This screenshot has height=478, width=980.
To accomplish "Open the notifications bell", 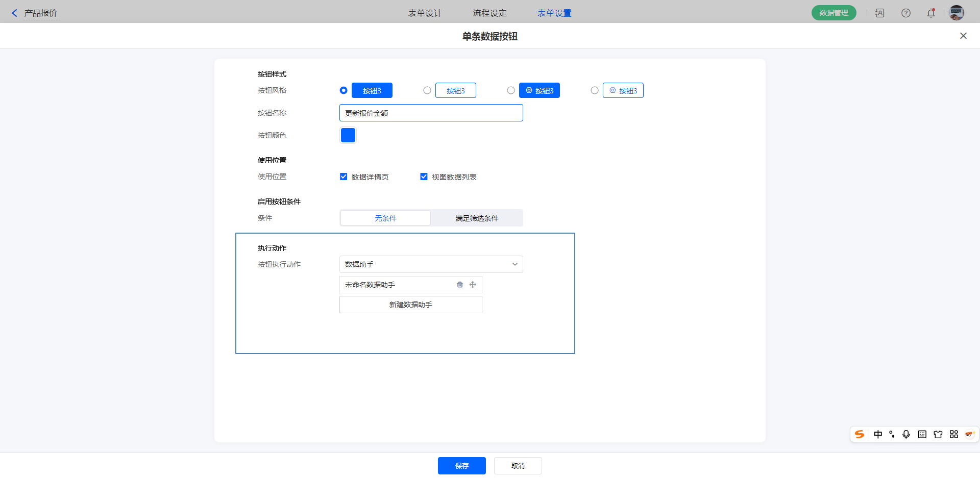I will point(931,13).
